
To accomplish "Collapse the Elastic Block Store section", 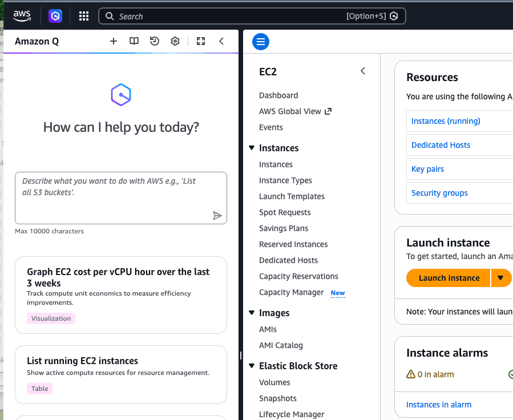I will 252,366.
